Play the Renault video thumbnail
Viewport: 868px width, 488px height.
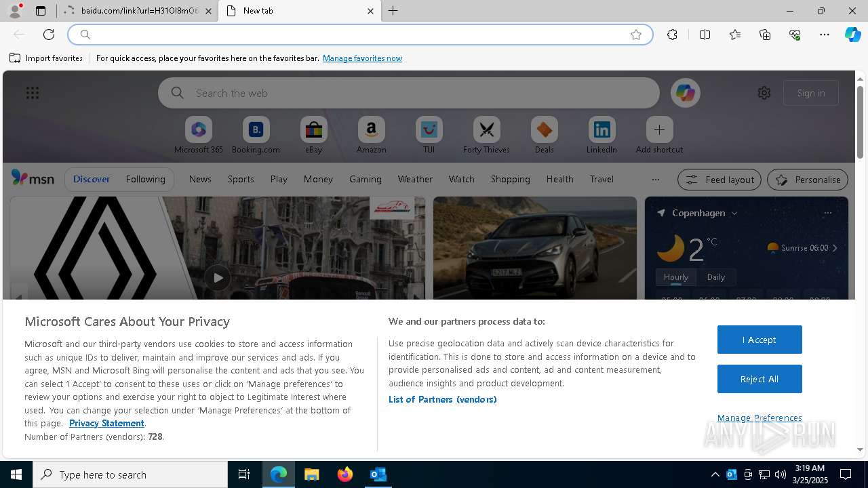[x=218, y=278]
